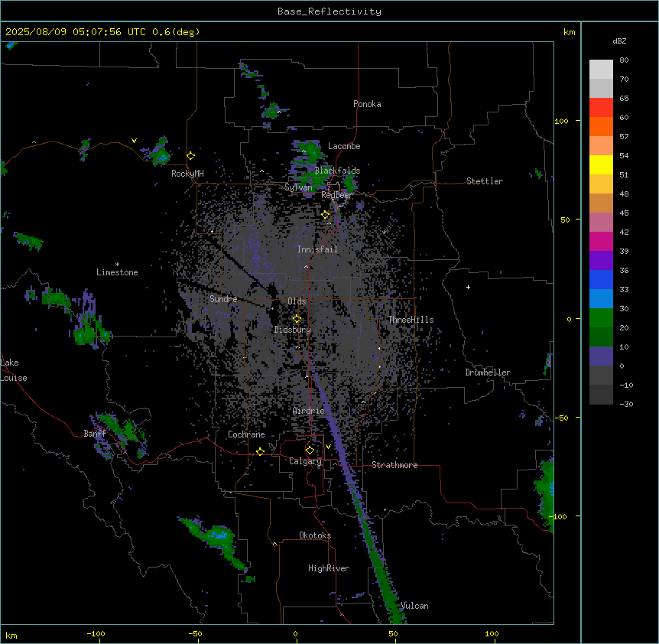Click the 50 tick label on the right axis
The image size is (659, 644).
pyautogui.click(x=565, y=220)
